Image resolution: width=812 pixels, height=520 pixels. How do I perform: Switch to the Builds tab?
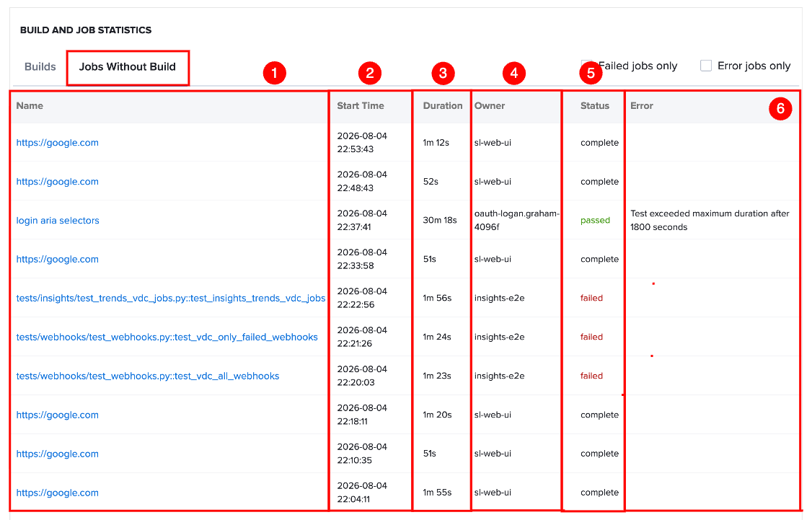[40, 67]
